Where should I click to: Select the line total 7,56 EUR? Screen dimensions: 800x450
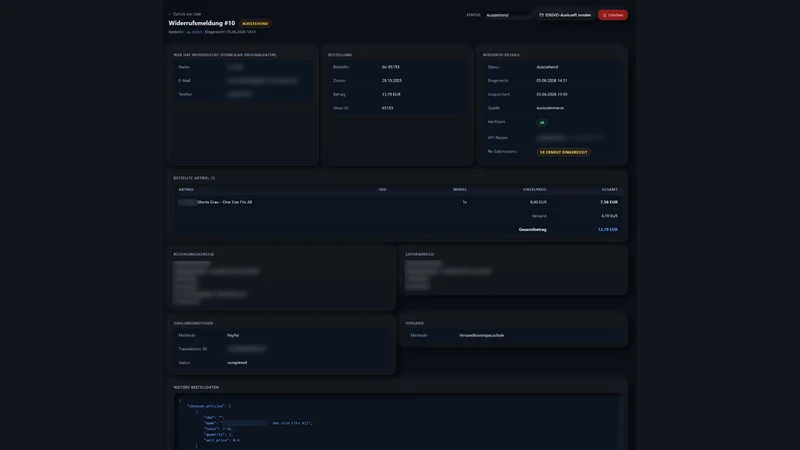(x=609, y=202)
